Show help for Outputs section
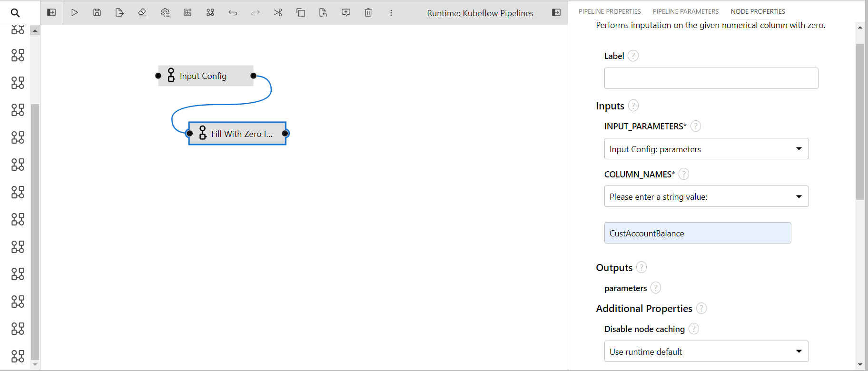 point(641,267)
